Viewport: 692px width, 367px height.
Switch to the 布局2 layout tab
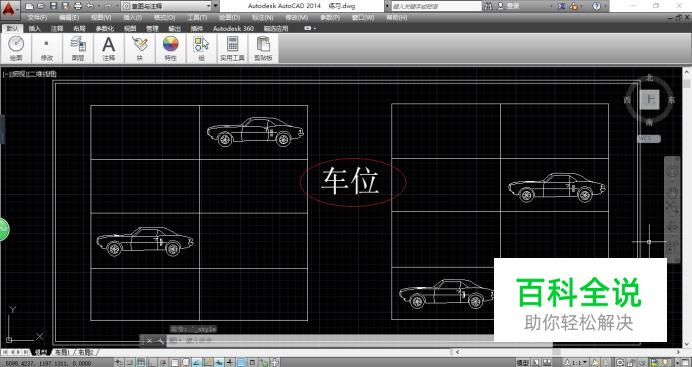[86, 352]
